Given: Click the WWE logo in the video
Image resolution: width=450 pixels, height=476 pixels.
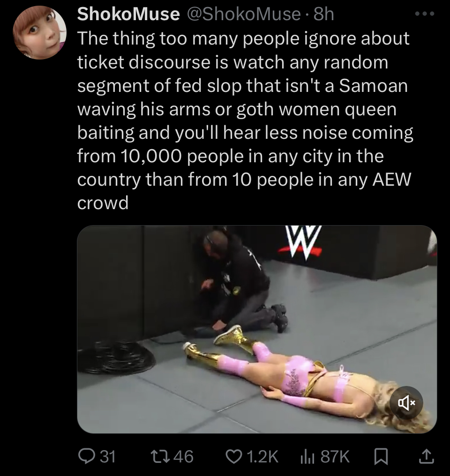Looking at the screenshot, I should click(x=300, y=242).
